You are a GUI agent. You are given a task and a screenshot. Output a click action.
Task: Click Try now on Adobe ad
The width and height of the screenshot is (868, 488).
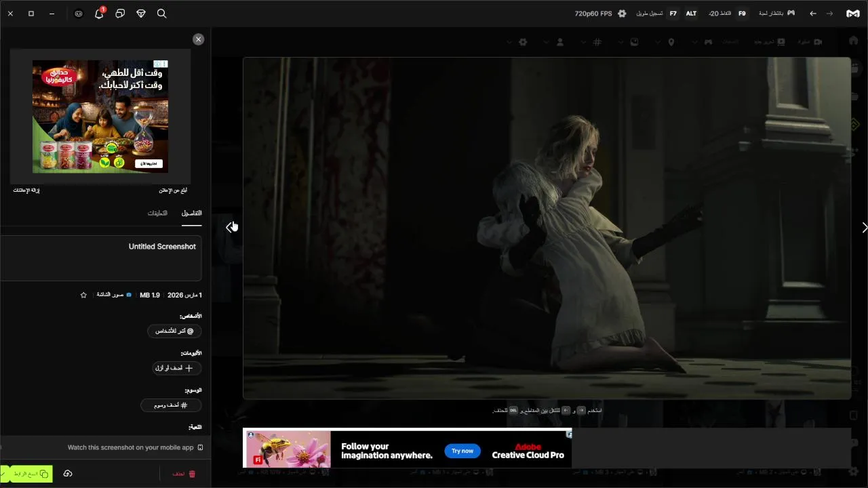point(462,451)
